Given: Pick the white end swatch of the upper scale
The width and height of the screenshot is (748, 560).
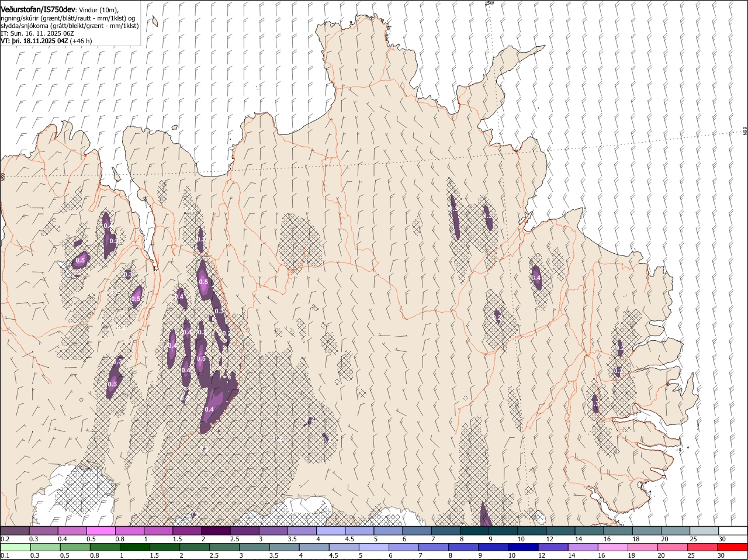Looking at the screenshot, I should tap(733, 530).
